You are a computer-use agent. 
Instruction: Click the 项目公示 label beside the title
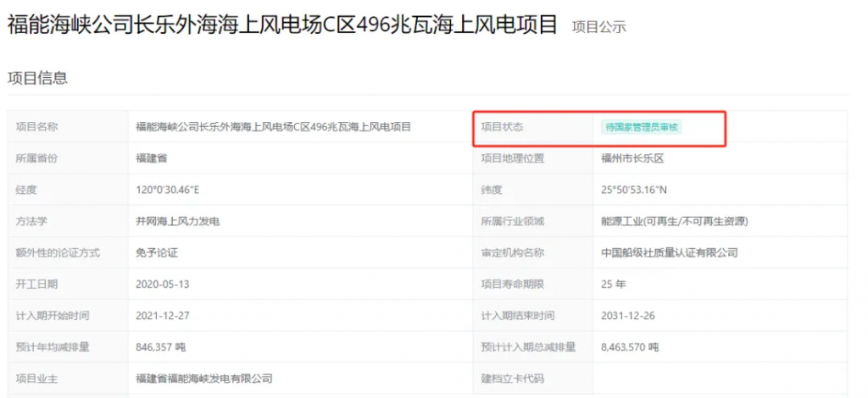(598, 27)
